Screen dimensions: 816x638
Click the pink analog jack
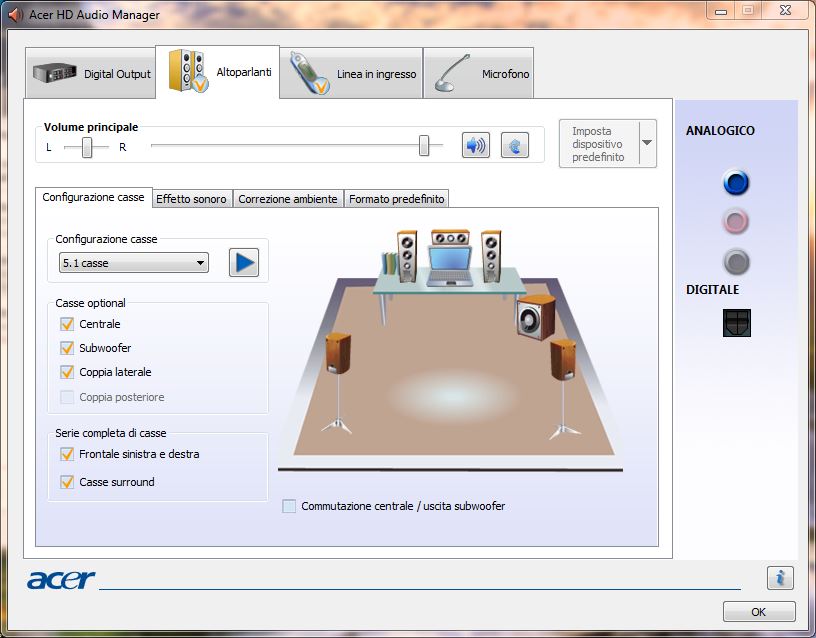coord(736,222)
